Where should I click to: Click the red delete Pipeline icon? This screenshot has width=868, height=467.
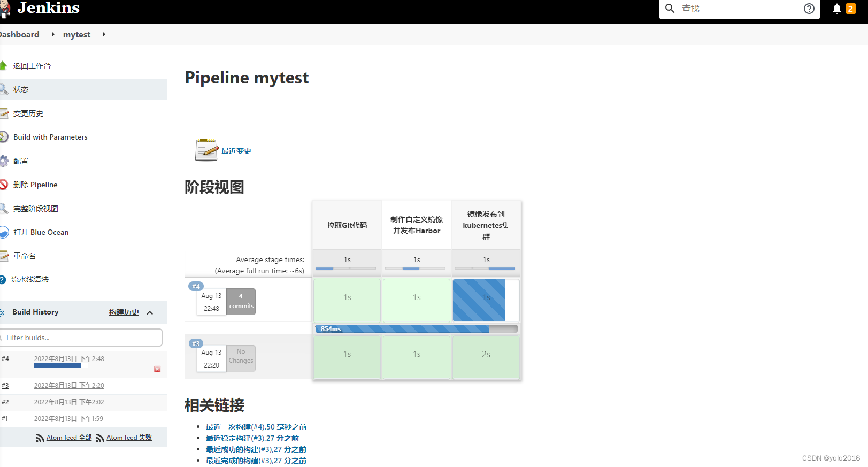point(3,185)
